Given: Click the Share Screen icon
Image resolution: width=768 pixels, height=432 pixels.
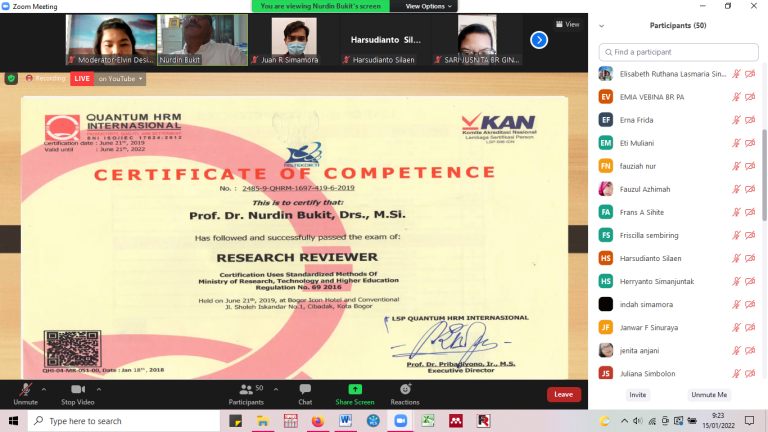Looking at the screenshot, I should pyautogui.click(x=355, y=389).
